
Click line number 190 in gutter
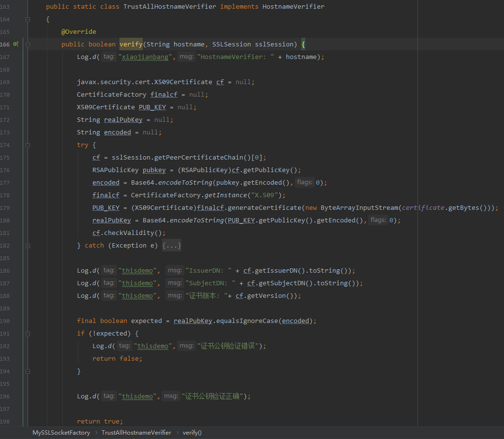coord(5,321)
